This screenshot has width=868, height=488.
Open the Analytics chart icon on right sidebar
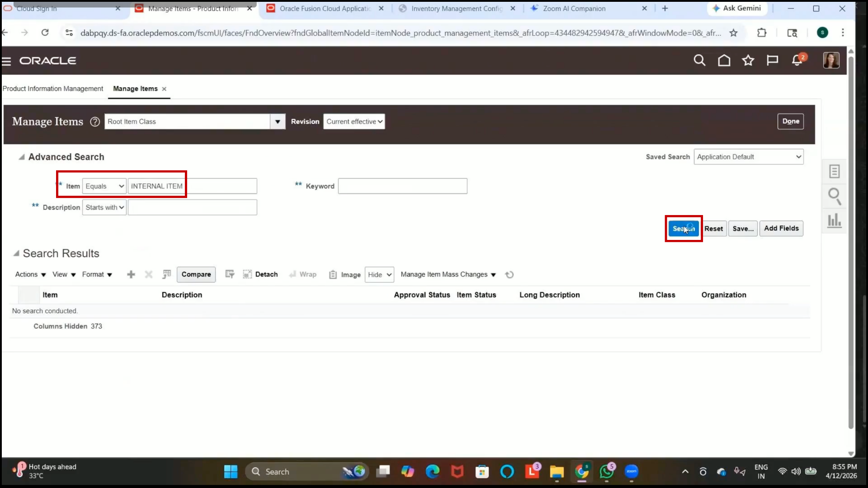click(834, 221)
